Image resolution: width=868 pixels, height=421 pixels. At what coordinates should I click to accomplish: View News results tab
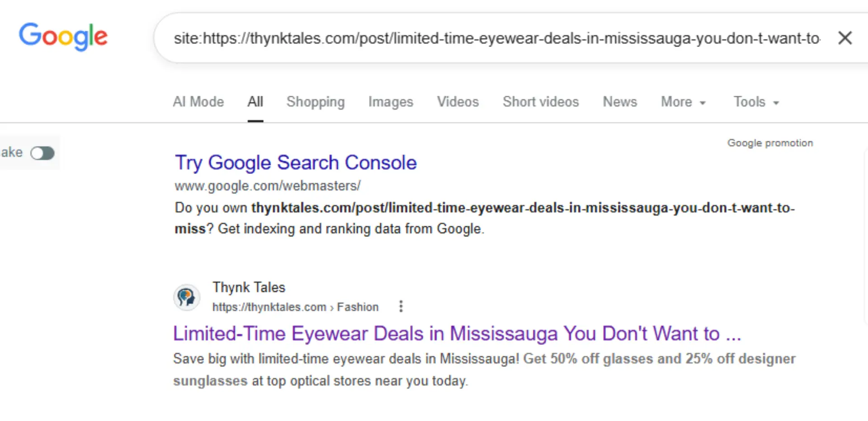(x=620, y=102)
